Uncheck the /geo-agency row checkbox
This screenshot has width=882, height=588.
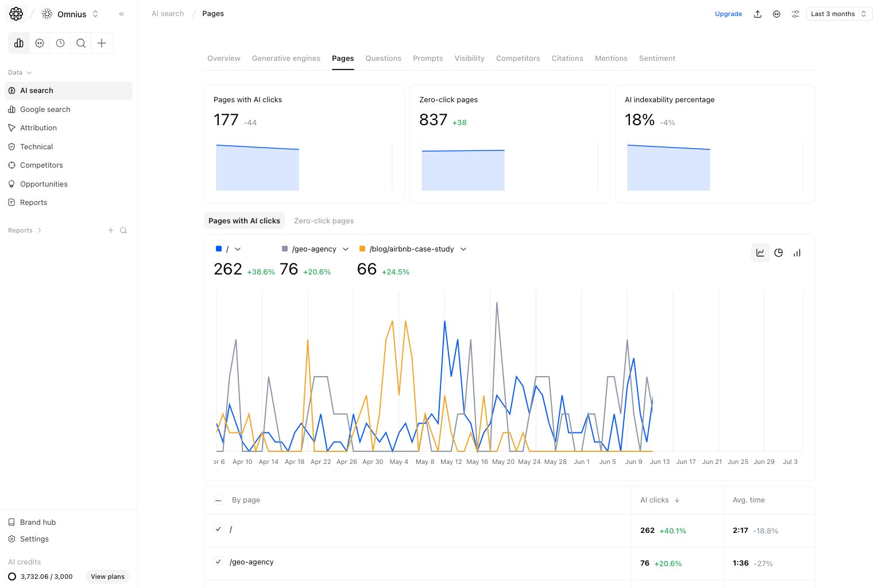pos(218,562)
